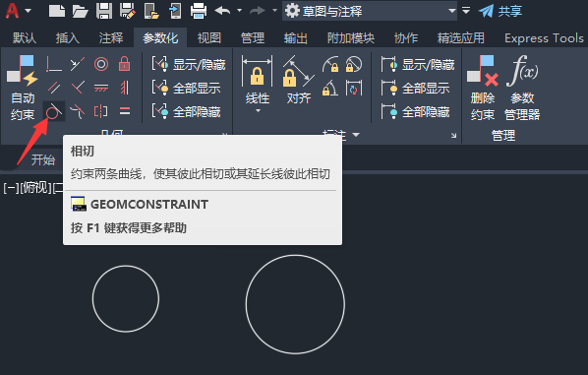The width and height of the screenshot is (588, 375).
Task: Open the 附加模块 ribbon tab
Action: tap(351, 38)
